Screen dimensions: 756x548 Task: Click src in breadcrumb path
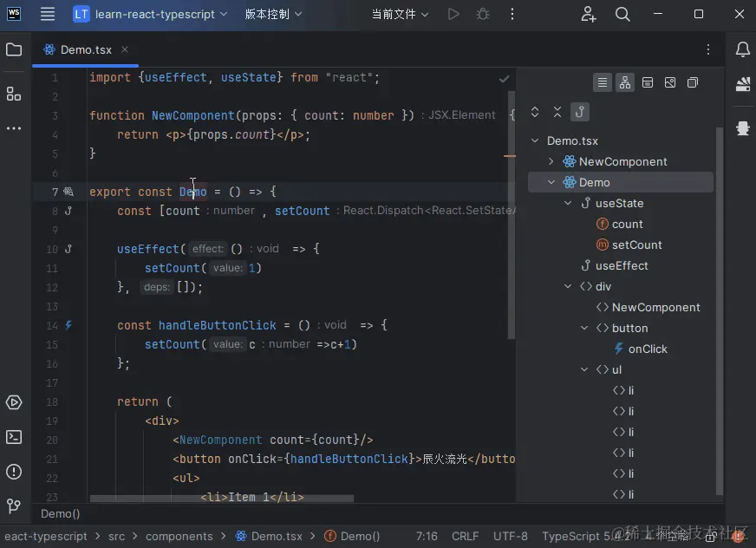(116, 537)
